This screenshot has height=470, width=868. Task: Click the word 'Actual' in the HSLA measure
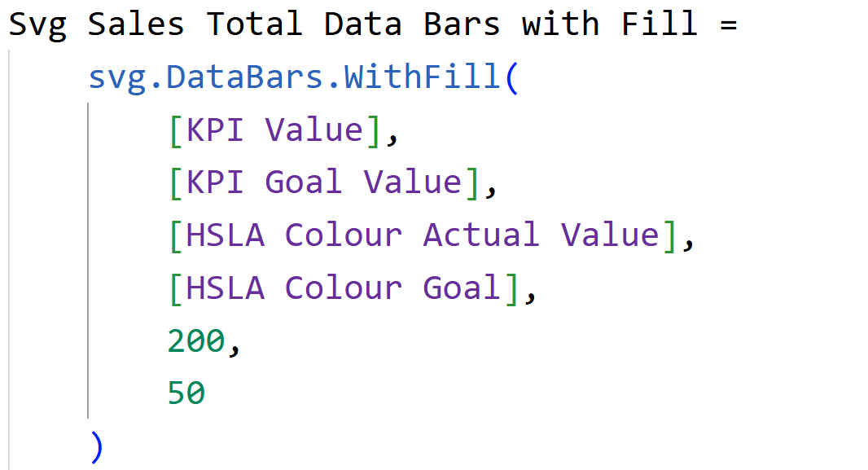pyautogui.click(x=481, y=235)
